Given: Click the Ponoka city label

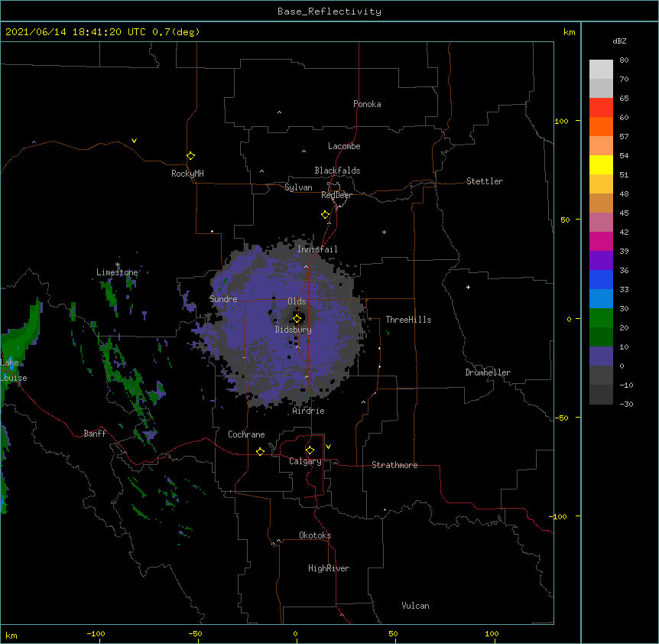Looking at the screenshot, I should point(367,104).
